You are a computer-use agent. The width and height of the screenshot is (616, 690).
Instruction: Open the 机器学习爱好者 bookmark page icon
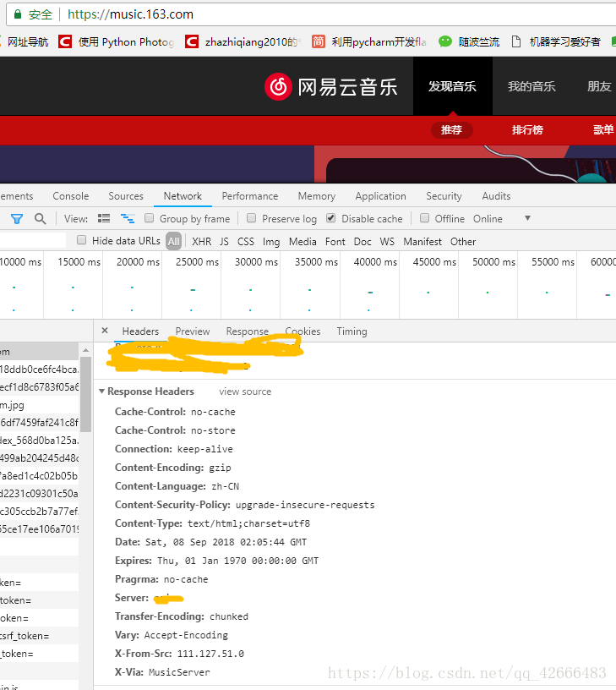(x=516, y=41)
